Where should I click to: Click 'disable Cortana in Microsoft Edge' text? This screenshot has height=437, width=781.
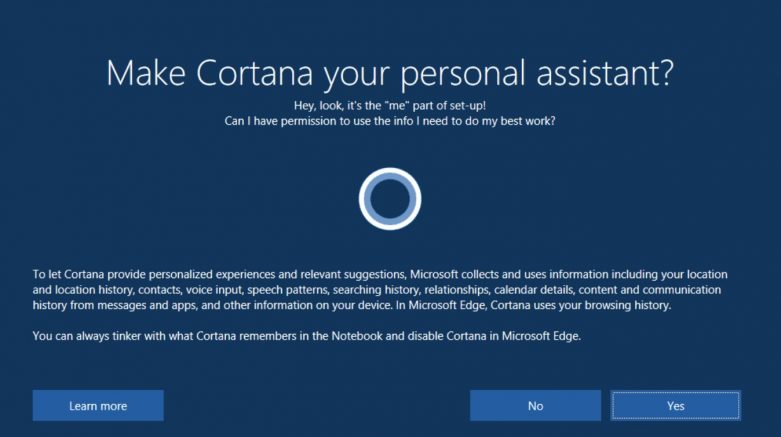click(x=494, y=336)
